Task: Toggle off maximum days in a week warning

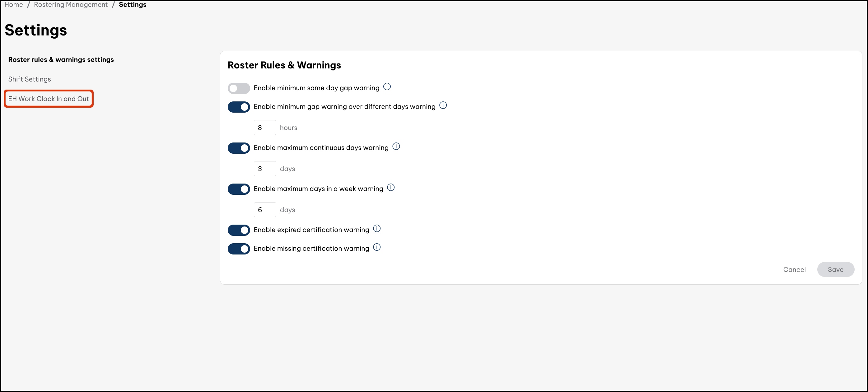Action: pos(239,189)
